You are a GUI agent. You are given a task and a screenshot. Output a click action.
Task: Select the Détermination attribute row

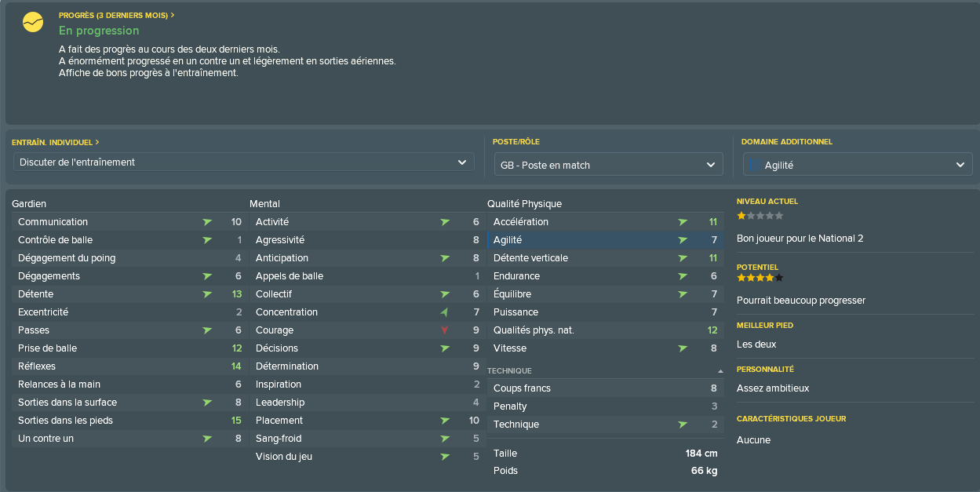366,366
